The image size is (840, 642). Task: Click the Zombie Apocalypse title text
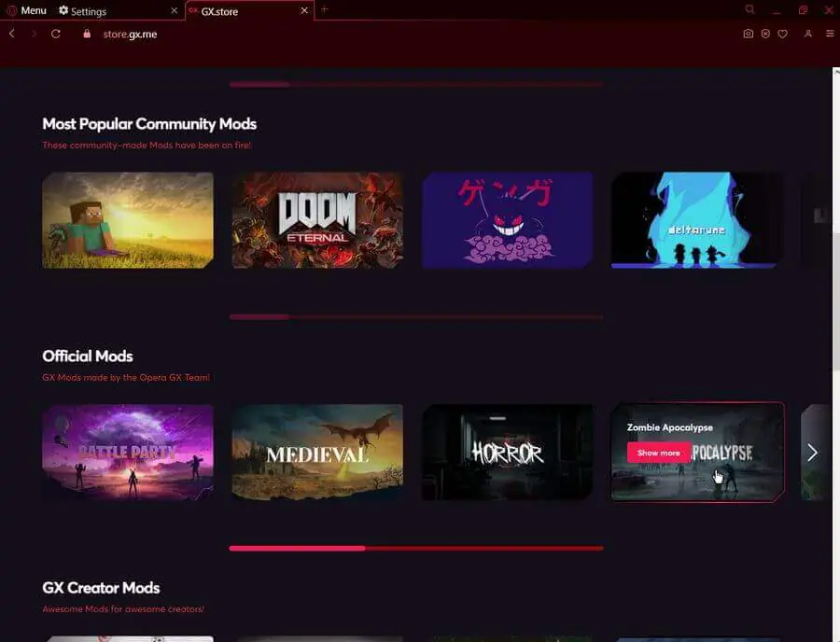(x=669, y=427)
